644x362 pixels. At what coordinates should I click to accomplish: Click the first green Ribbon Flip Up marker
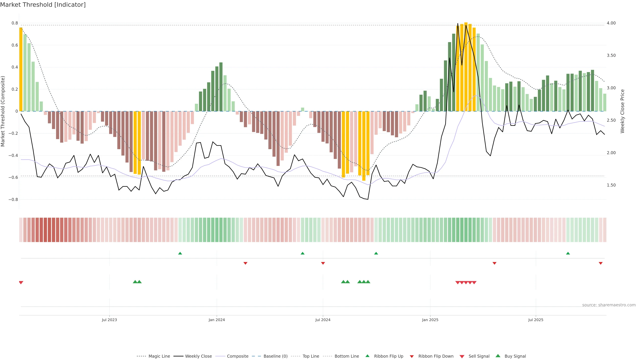(x=180, y=253)
